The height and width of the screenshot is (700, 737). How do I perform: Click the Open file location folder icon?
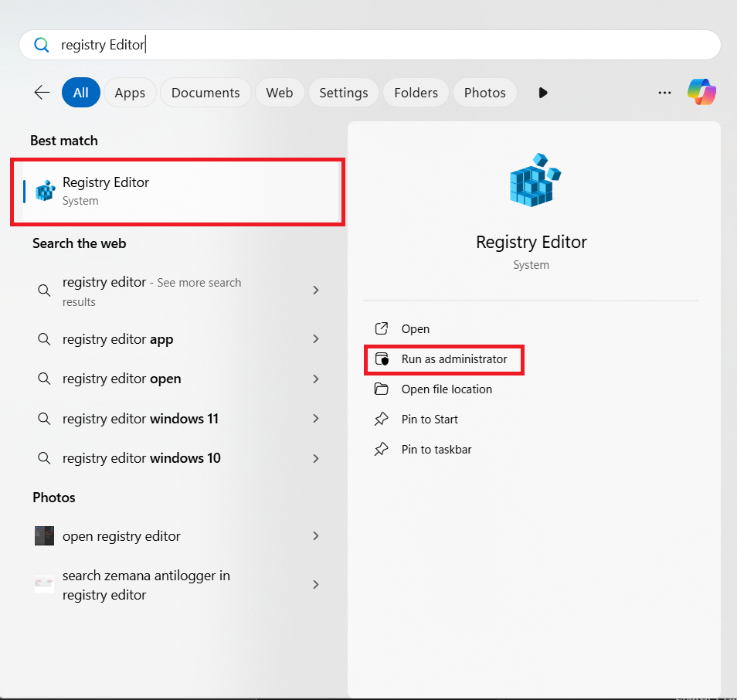[381, 389]
